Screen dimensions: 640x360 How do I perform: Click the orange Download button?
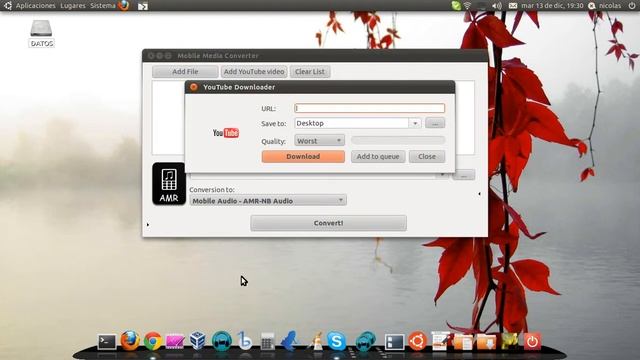(303, 156)
